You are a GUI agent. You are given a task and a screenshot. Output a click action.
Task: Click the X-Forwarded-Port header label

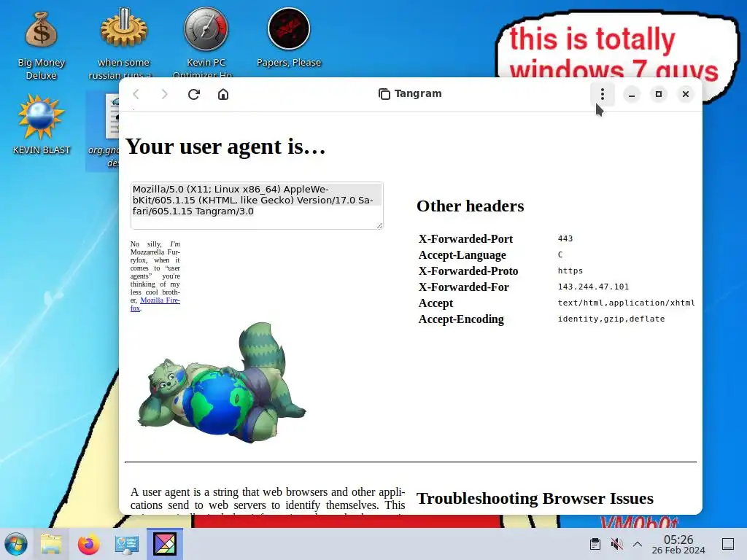pyautogui.click(x=465, y=238)
